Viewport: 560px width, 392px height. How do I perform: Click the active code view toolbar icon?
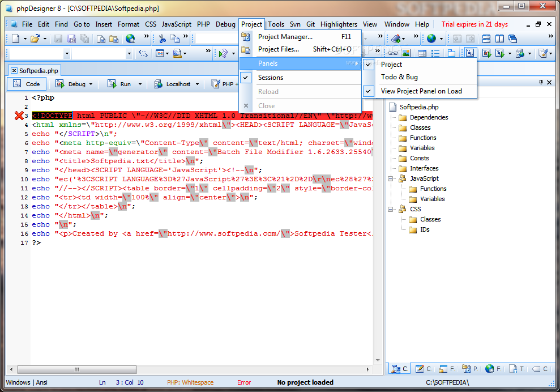469,53
